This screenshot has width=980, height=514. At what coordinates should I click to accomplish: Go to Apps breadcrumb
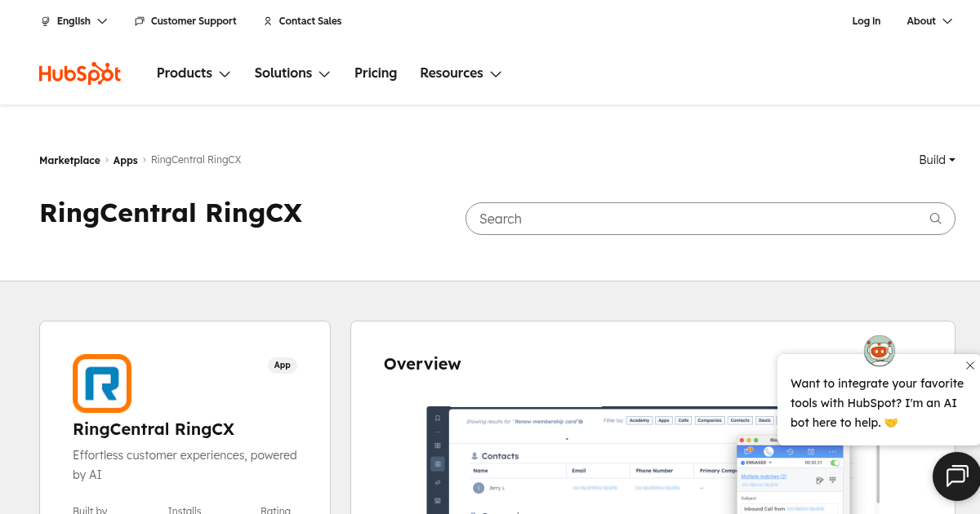point(125,161)
